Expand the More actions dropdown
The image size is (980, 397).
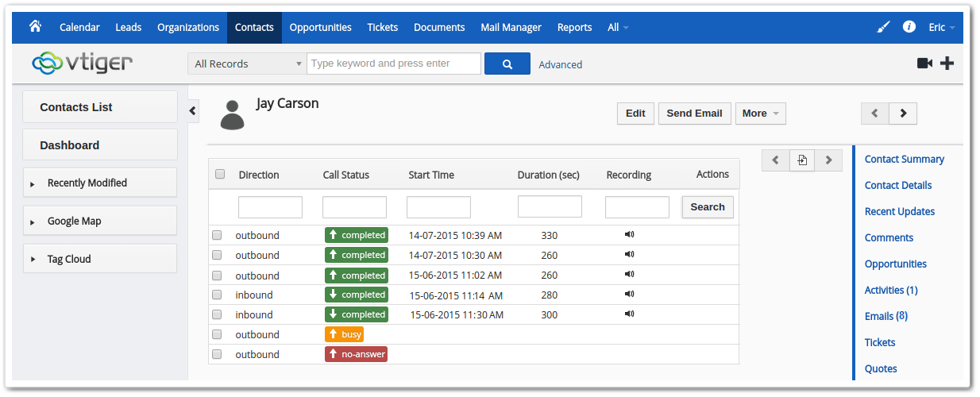click(x=760, y=114)
